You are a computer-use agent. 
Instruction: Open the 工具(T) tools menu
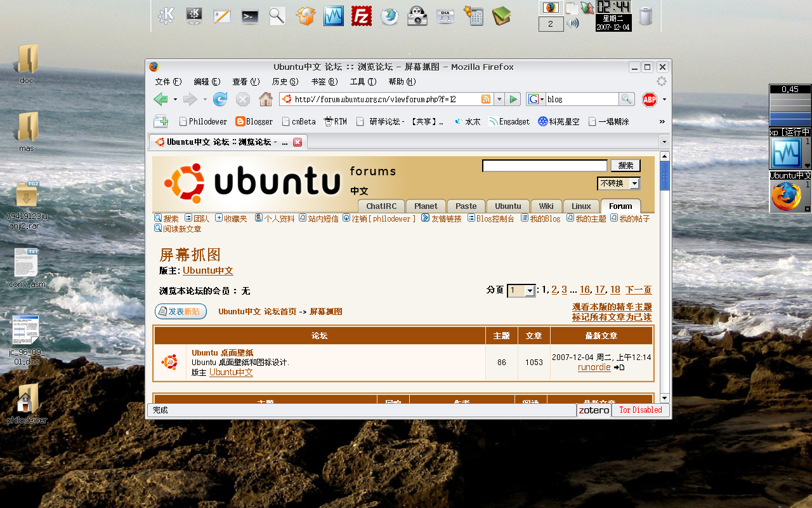[363, 82]
